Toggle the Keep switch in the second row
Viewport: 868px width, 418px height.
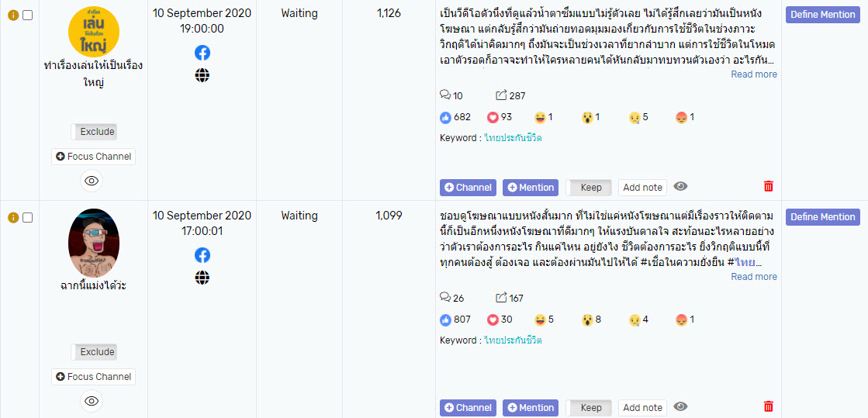coord(588,407)
